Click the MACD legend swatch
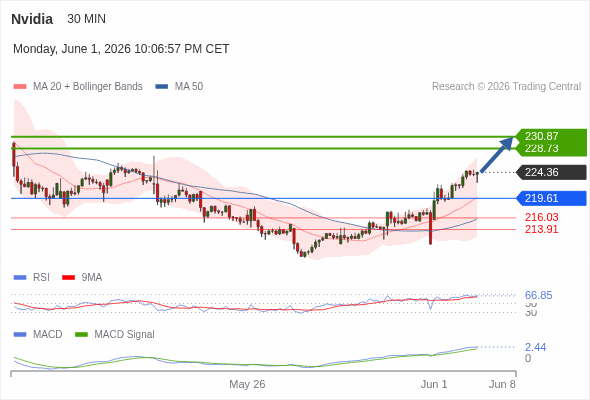The width and height of the screenshot is (590, 400). tap(20, 335)
